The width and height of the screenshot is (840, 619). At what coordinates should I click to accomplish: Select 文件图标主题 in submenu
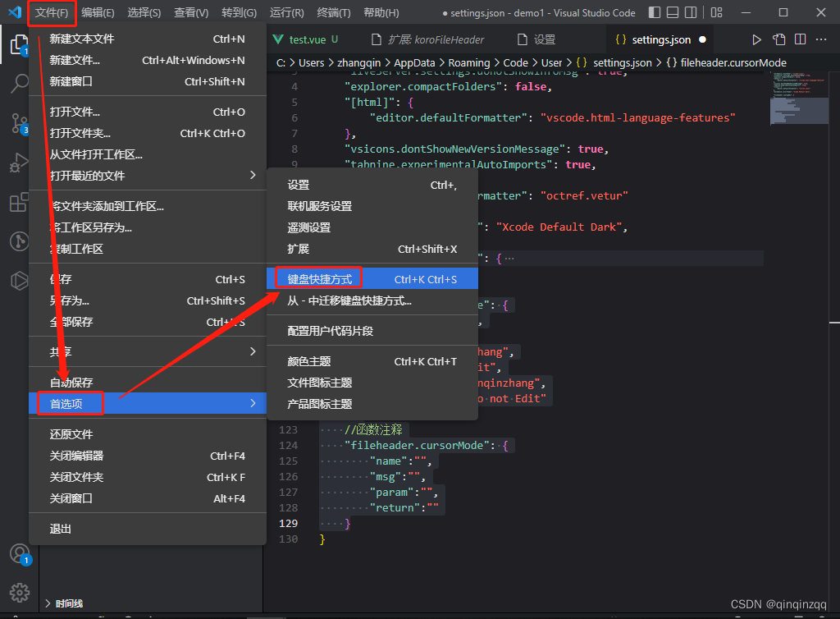pos(372,383)
